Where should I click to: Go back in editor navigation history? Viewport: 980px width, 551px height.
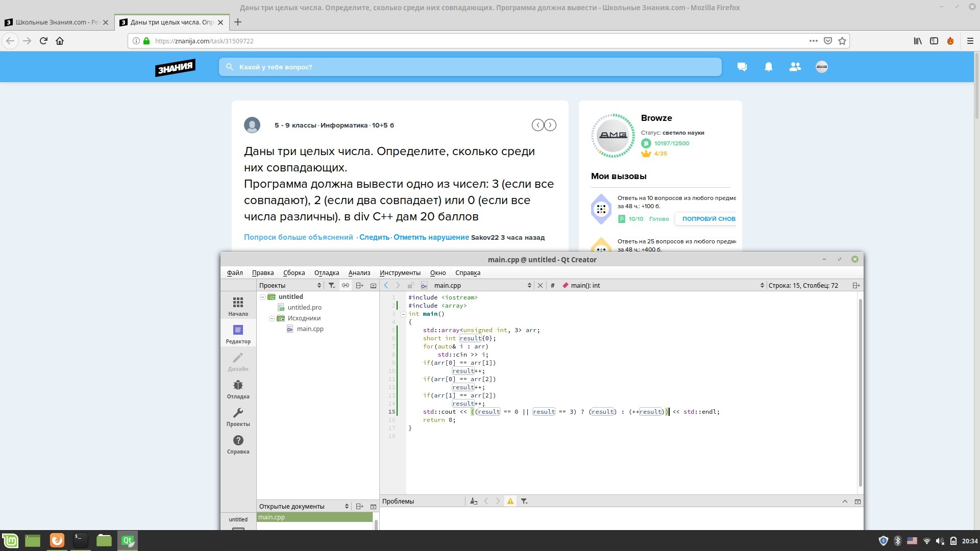386,286
